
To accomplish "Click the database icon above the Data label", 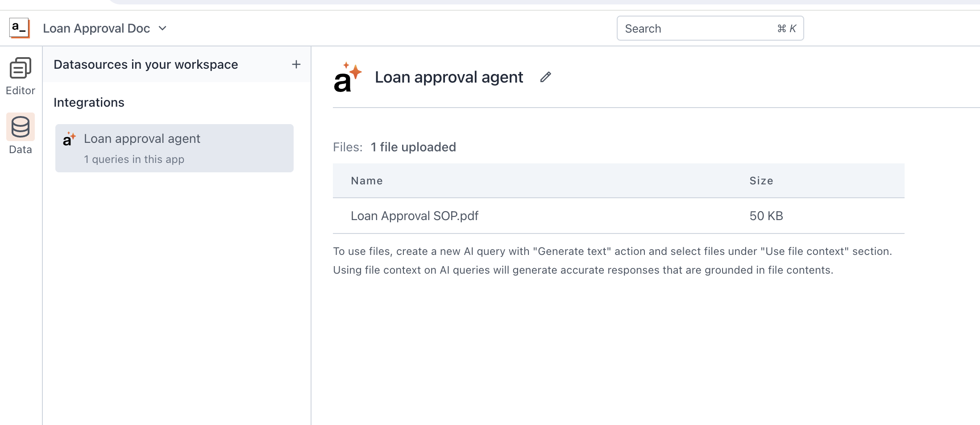I will pyautogui.click(x=20, y=127).
